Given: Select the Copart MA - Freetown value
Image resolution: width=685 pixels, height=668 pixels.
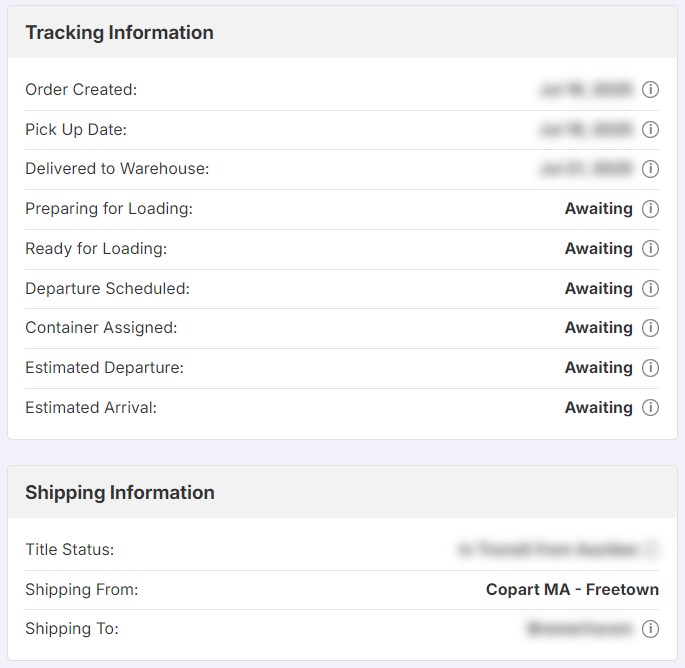Looking at the screenshot, I should 572,589.
